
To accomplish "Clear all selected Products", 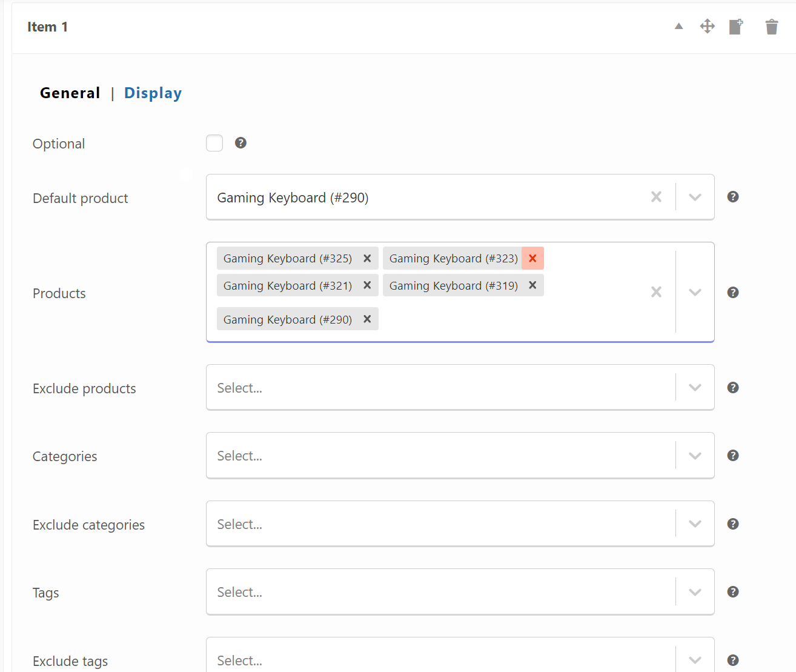I will (x=656, y=292).
